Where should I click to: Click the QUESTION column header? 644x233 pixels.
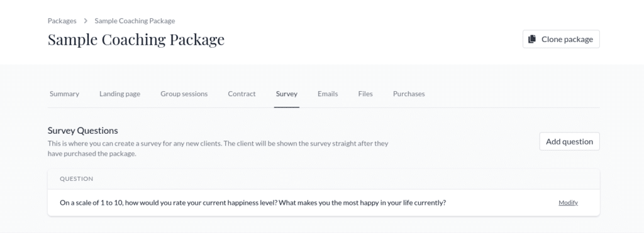click(x=76, y=179)
